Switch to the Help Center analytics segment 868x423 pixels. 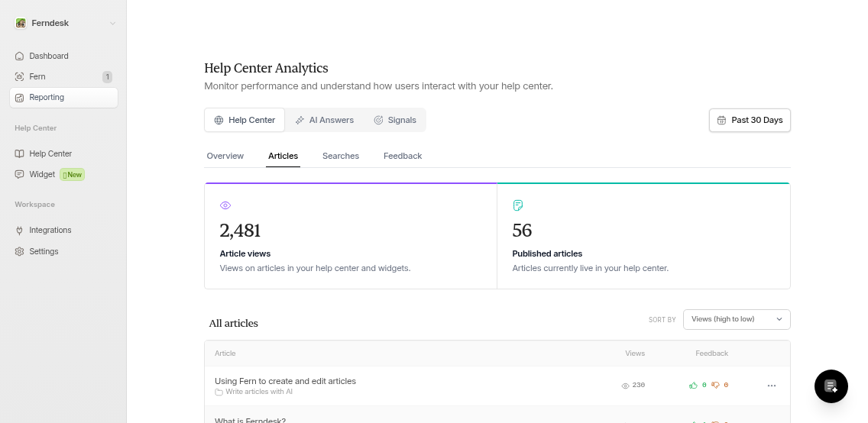(x=245, y=120)
